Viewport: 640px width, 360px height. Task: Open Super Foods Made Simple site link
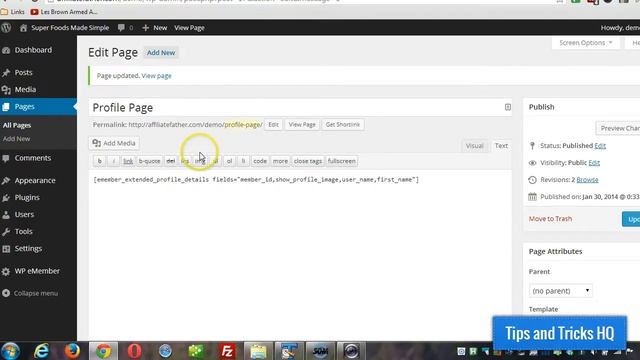point(64,28)
